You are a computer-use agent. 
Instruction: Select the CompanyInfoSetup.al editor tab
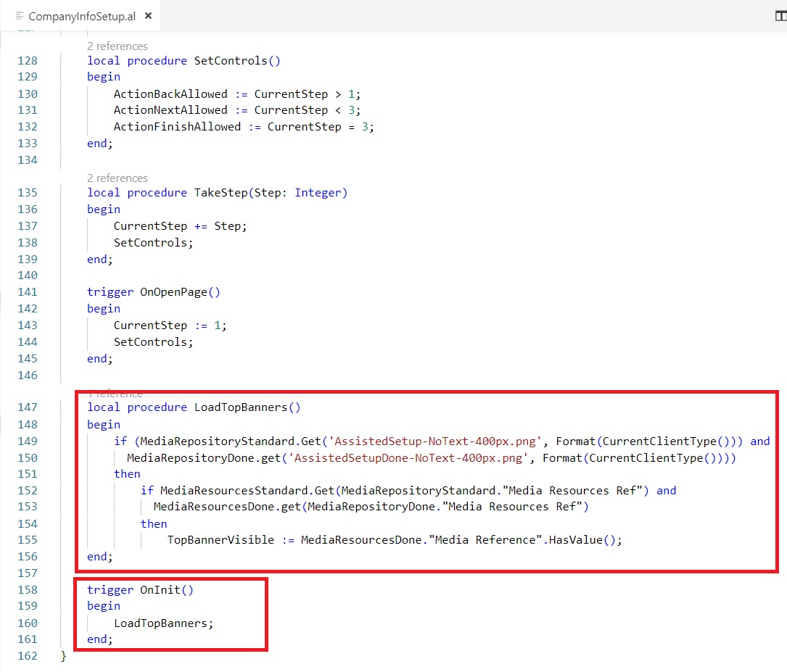(81, 16)
